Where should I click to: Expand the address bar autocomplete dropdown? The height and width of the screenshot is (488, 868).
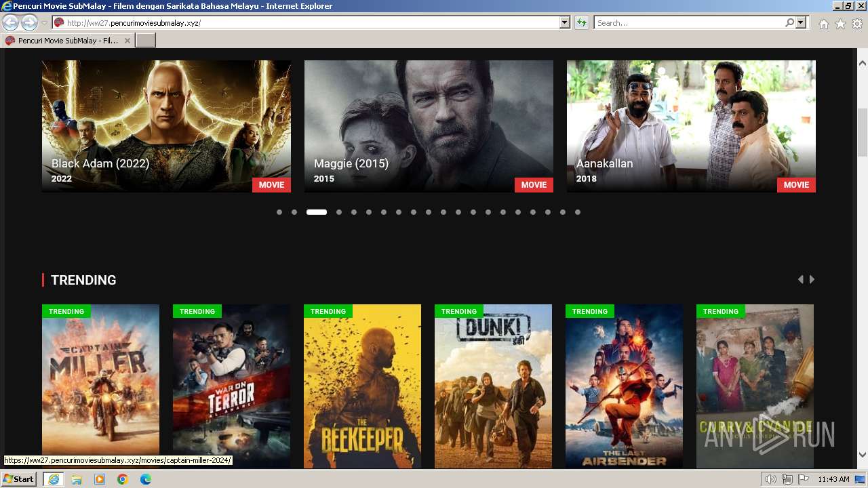pos(565,23)
